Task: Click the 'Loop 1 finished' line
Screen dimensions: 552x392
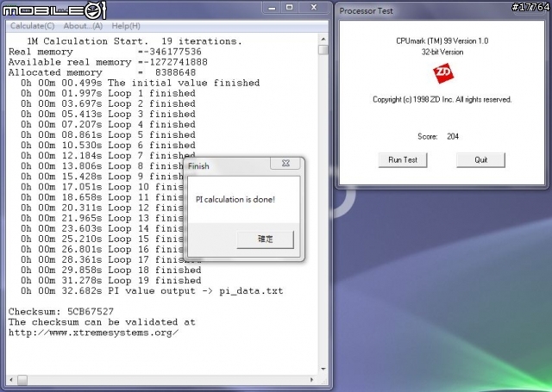Action: tap(108, 94)
